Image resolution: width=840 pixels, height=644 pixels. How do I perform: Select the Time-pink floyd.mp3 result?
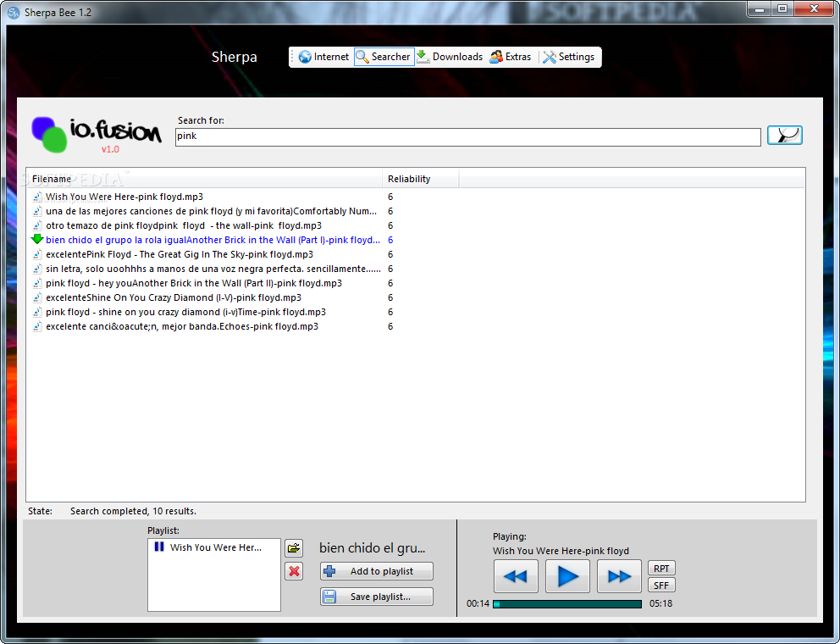coord(186,312)
